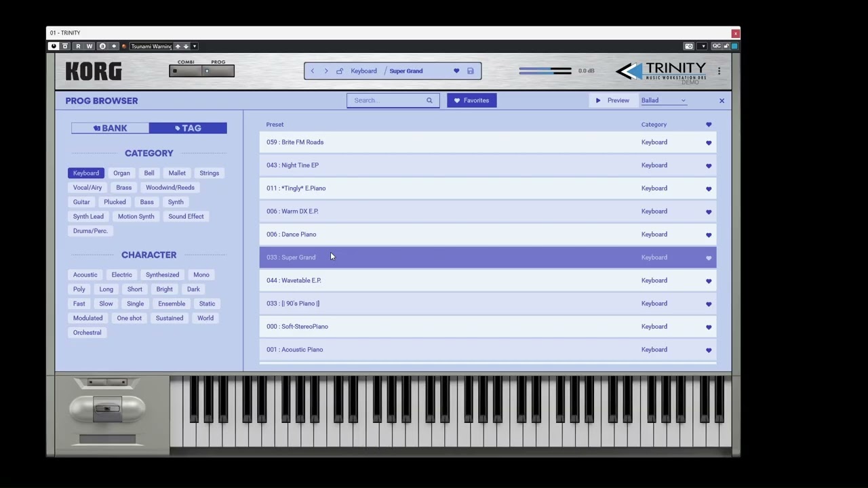Toggle the lock icon beside QC
Image resolution: width=868 pixels, height=488 pixels.
[x=726, y=46]
